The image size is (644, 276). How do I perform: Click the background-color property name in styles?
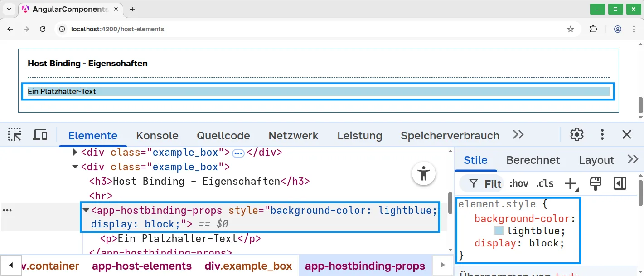523,219
